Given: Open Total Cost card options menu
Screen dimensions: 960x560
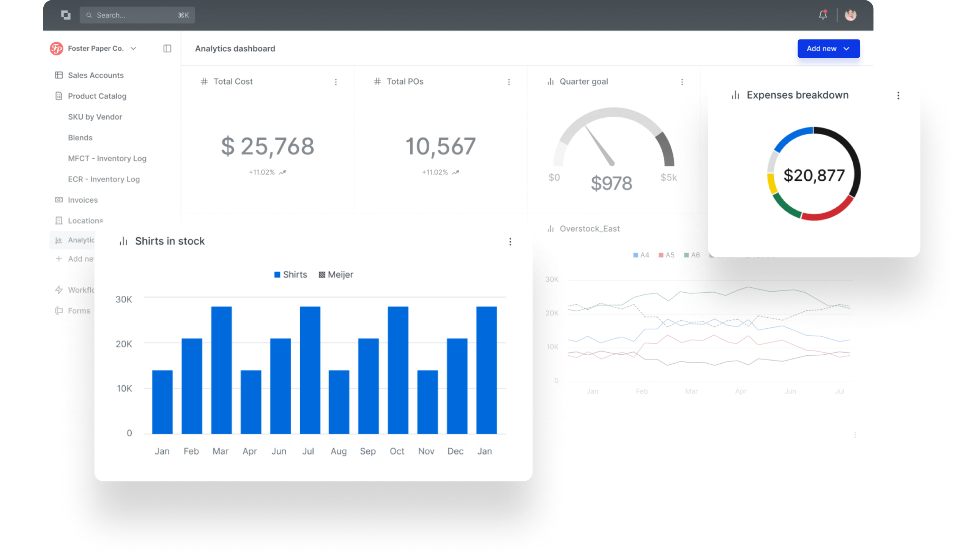Looking at the screenshot, I should pyautogui.click(x=336, y=82).
